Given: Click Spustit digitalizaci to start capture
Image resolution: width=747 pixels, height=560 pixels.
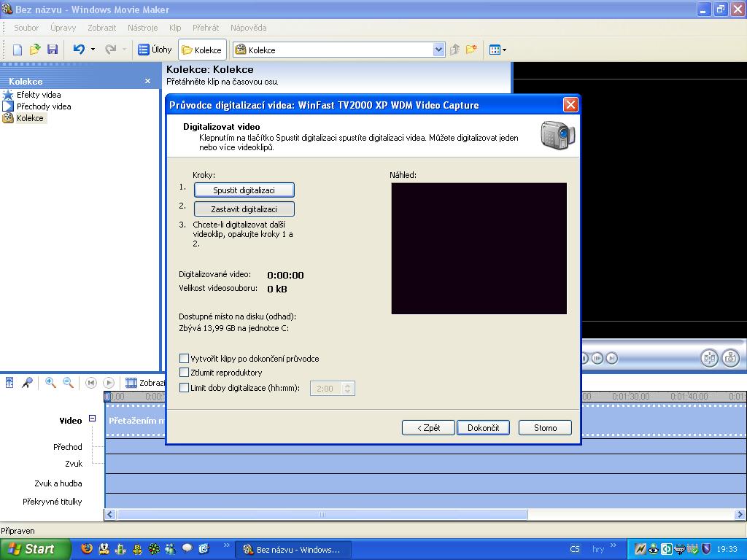Looking at the screenshot, I should 244,190.
